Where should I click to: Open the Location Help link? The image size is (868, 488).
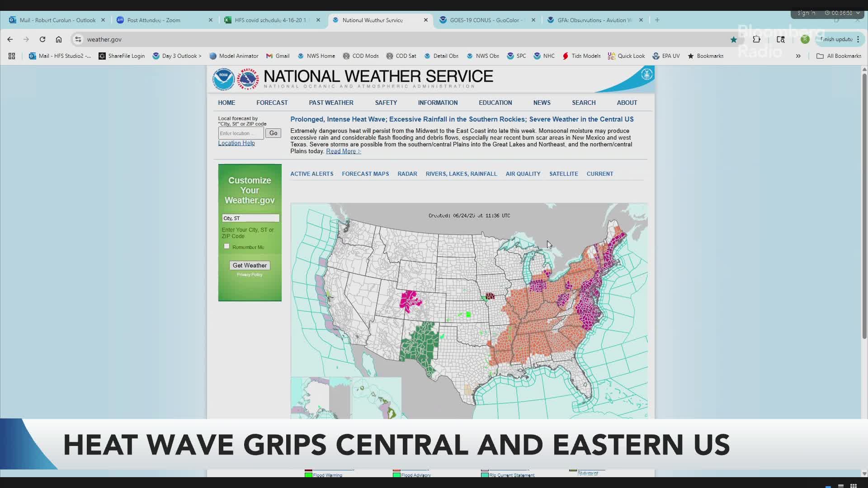coord(236,143)
